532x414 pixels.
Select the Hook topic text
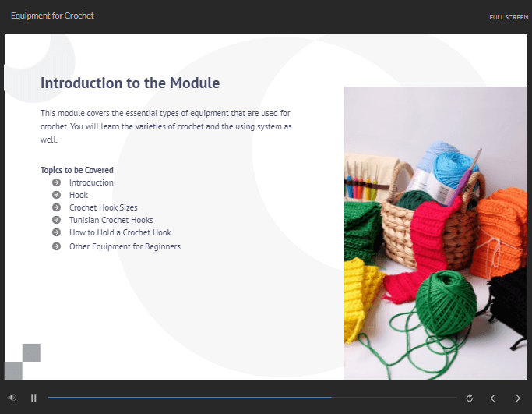tap(79, 195)
